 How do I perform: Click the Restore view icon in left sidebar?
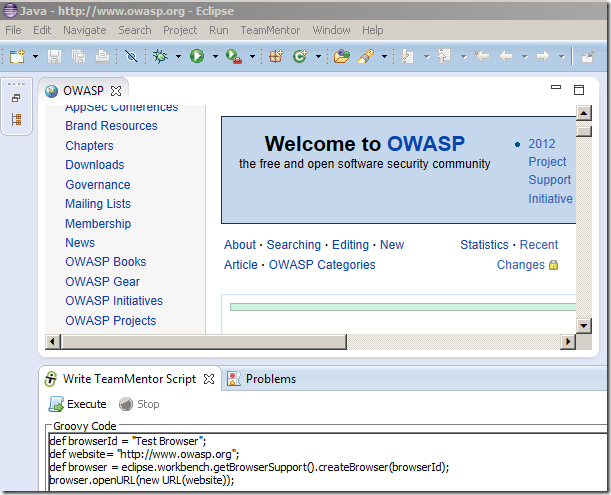click(x=16, y=98)
